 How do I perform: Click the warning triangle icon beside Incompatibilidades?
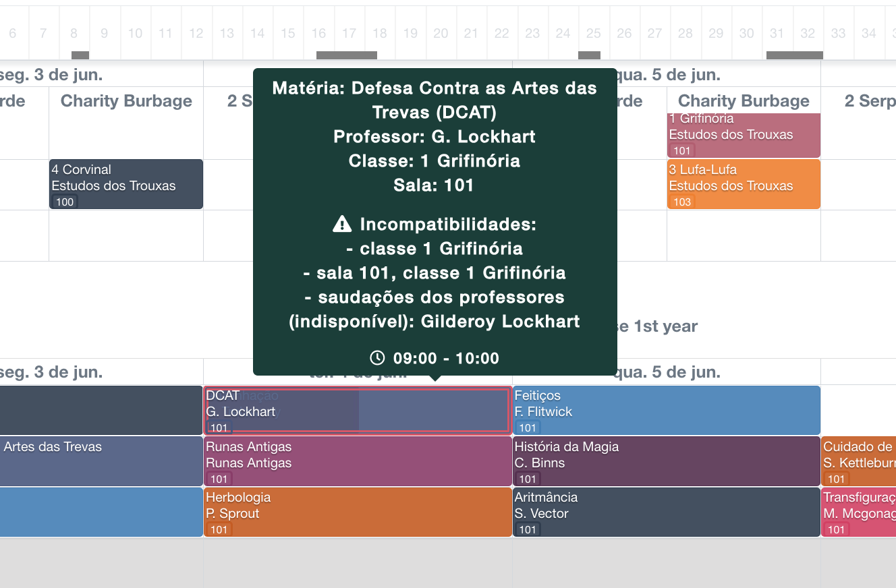342,225
